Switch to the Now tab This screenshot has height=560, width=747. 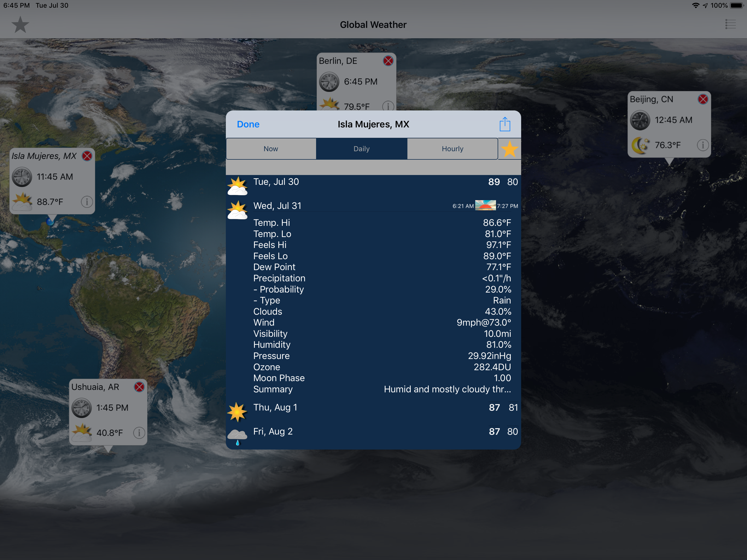pos(271,149)
